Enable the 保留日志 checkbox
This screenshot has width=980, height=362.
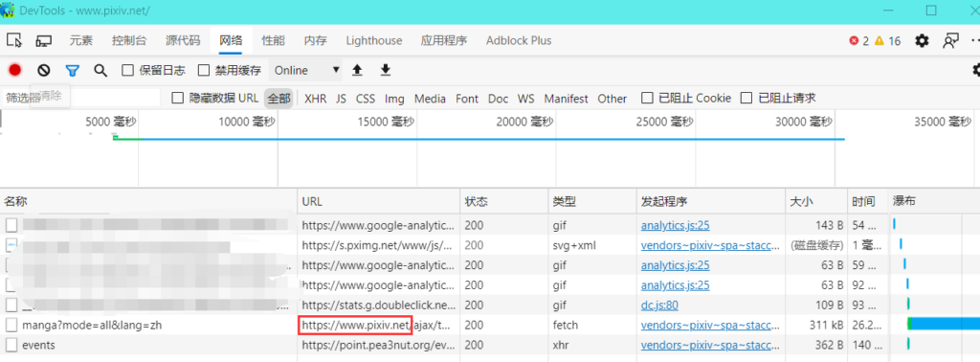[127, 70]
